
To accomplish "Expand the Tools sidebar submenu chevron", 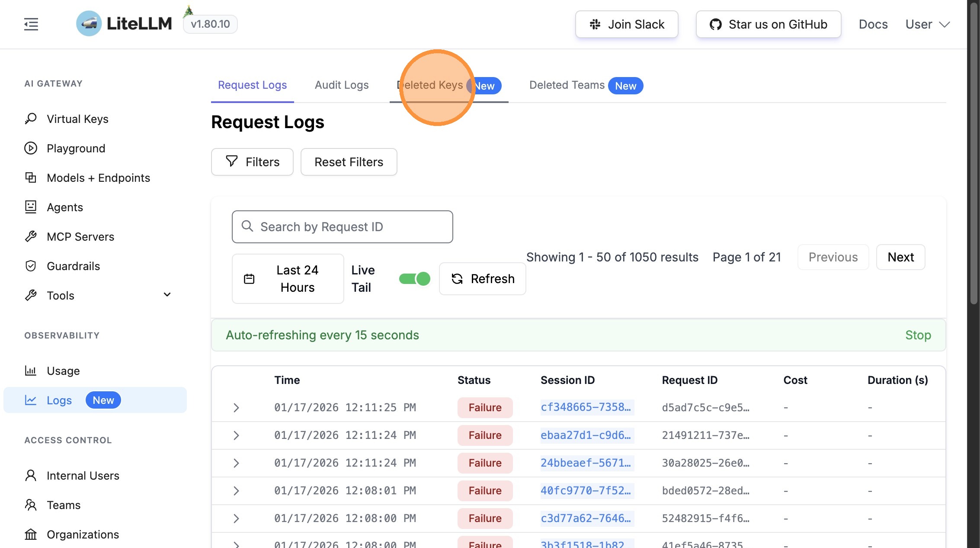I will click(167, 295).
